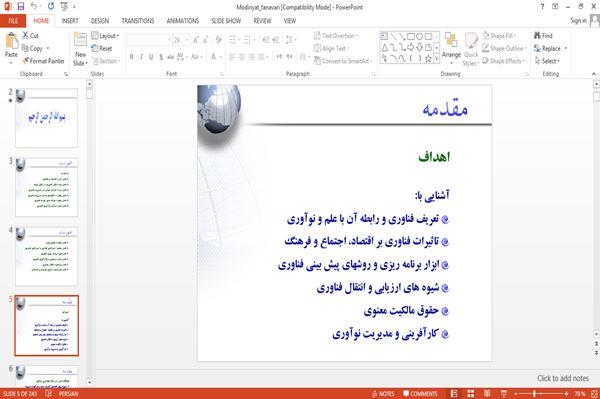This screenshot has width=600, height=399.
Task: Open the Section dropdown
Action: (x=106, y=61)
